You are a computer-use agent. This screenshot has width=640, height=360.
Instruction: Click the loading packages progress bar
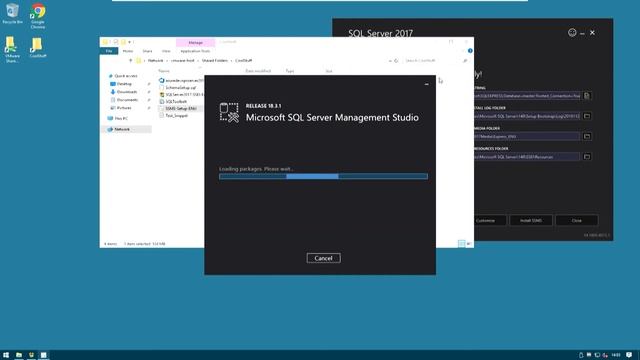click(323, 176)
